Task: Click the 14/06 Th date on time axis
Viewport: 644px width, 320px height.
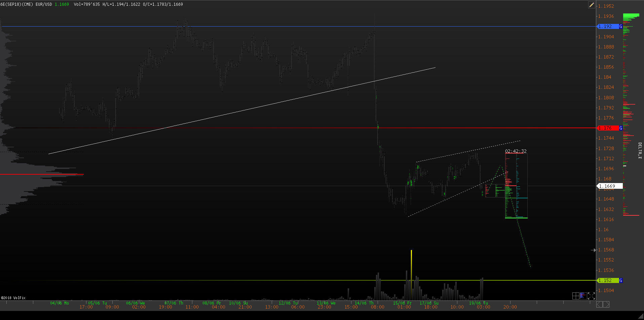Action: [364, 303]
